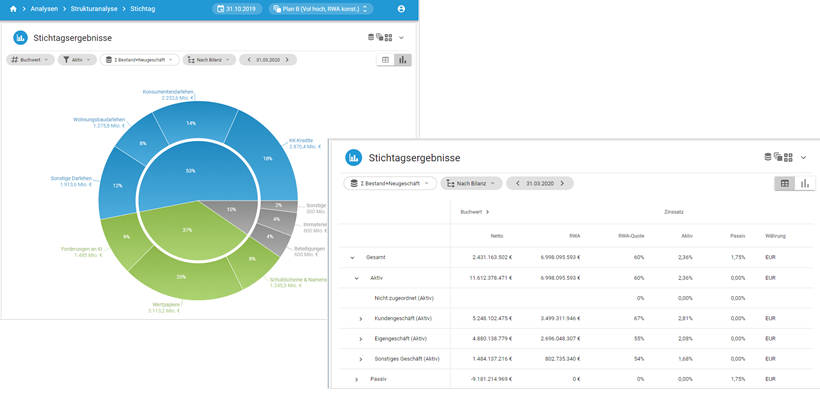Click the blue chart icon beside left Stichtagsergebnisse

(x=20, y=38)
